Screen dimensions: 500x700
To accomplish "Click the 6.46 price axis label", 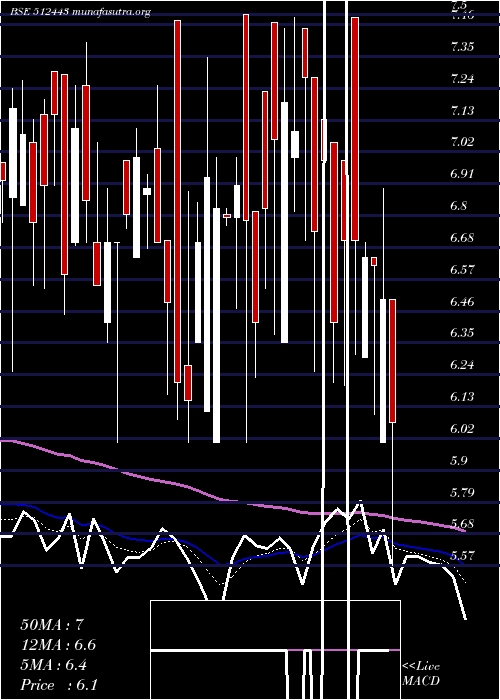I will pos(463,301).
